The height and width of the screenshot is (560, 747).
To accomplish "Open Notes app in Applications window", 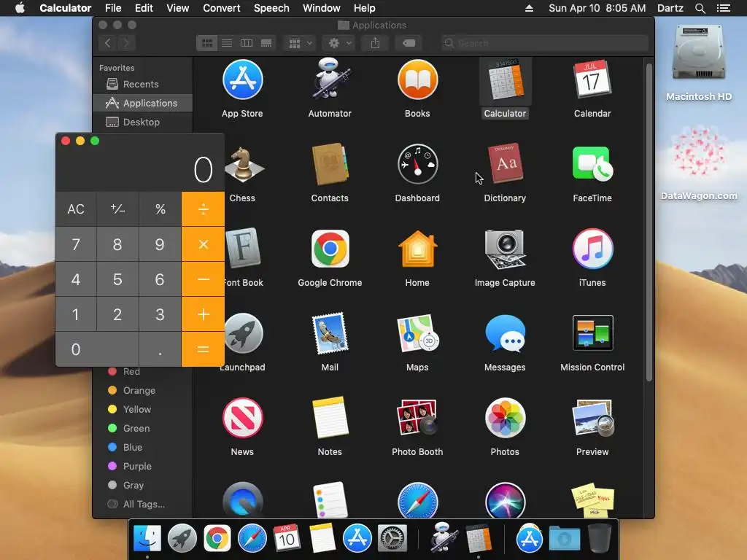I will pyautogui.click(x=330, y=417).
